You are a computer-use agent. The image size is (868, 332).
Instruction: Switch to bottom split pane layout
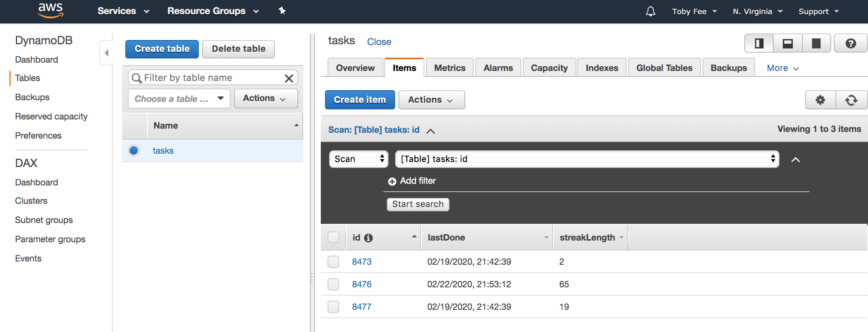click(787, 43)
